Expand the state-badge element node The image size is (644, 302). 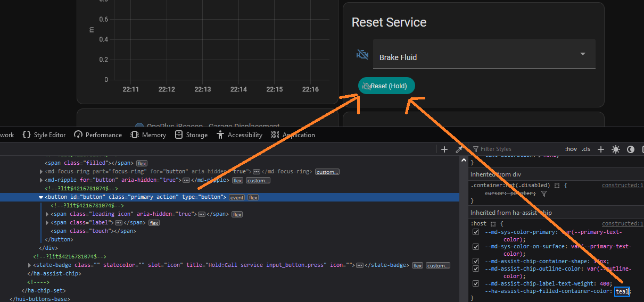(29, 265)
